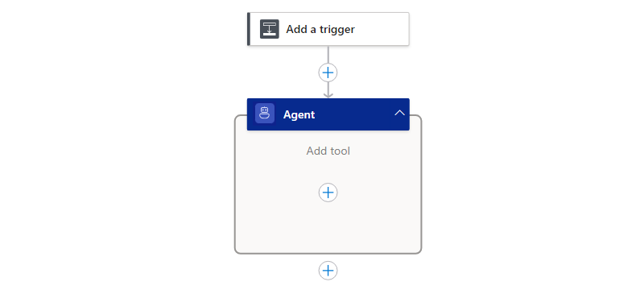The height and width of the screenshot is (290, 644).
Task: Click the connector line below the trigger card
Action: (x=328, y=54)
